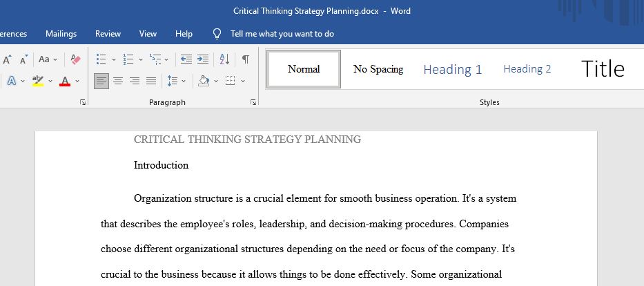Switch to the Mailings tab
Viewport: 644px width, 286px height.
click(x=61, y=34)
